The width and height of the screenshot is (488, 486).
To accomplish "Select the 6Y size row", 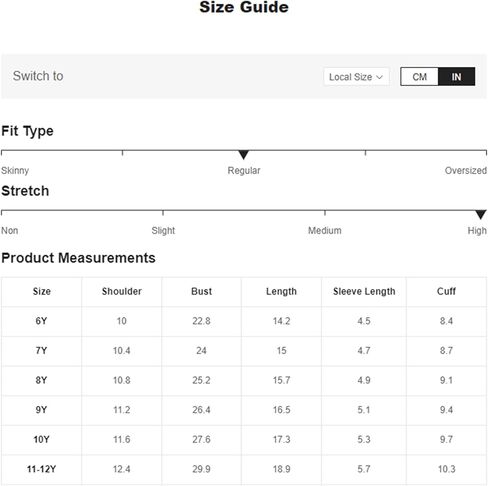I will point(244,321).
